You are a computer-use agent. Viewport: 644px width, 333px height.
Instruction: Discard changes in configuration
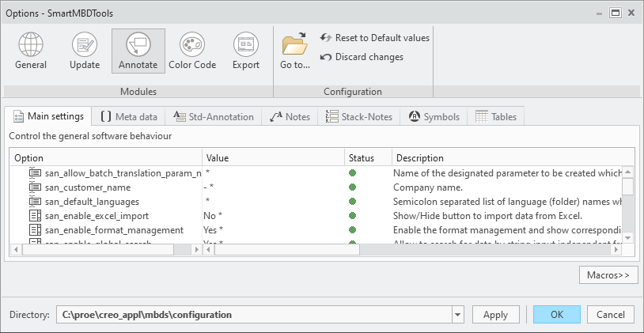362,57
